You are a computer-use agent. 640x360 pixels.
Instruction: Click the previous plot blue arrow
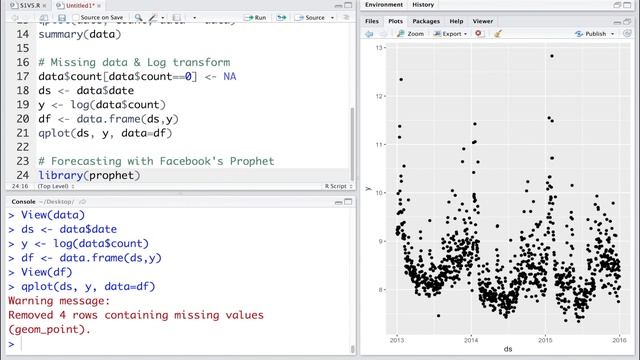pos(369,34)
